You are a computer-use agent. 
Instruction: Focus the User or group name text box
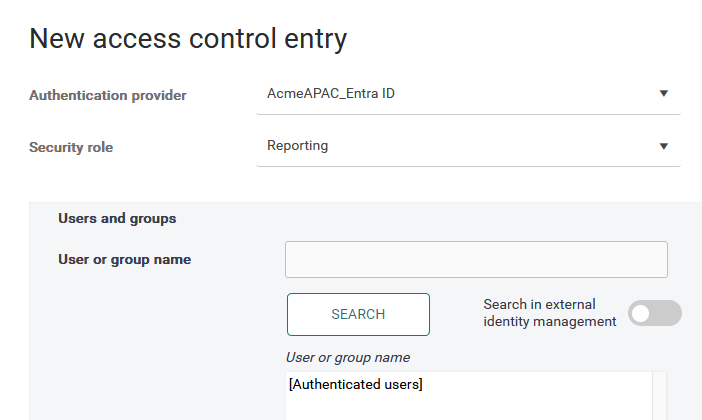pos(476,259)
